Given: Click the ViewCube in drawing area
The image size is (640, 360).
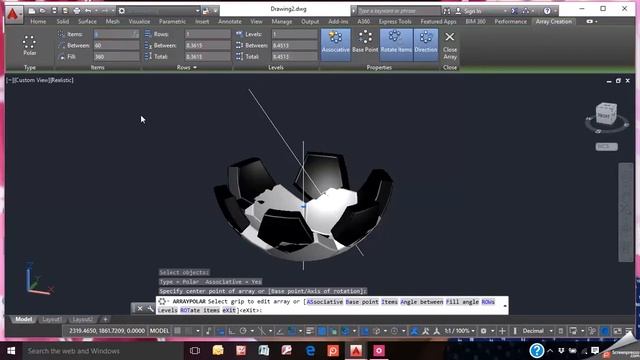Looking at the screenshot, I should pyautogui.click(x=606, y=113).
